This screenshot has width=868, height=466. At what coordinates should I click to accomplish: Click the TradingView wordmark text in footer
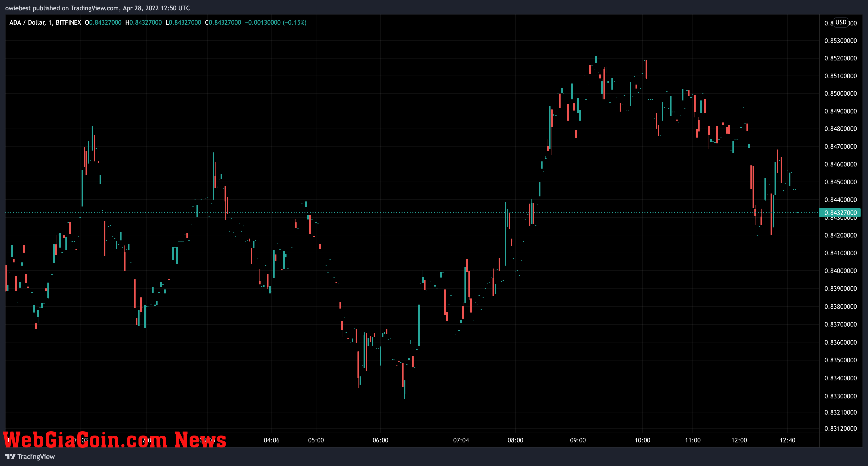pos(36,456)
